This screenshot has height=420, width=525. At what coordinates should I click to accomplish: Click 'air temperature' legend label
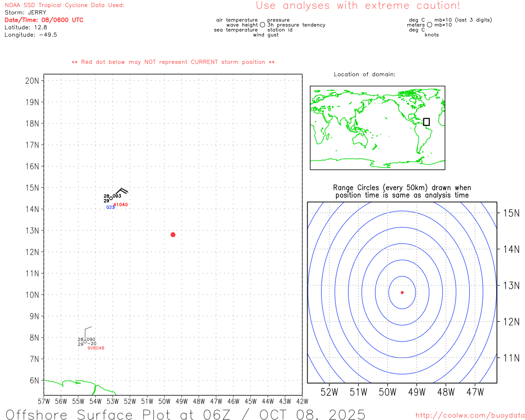[237, 20]
